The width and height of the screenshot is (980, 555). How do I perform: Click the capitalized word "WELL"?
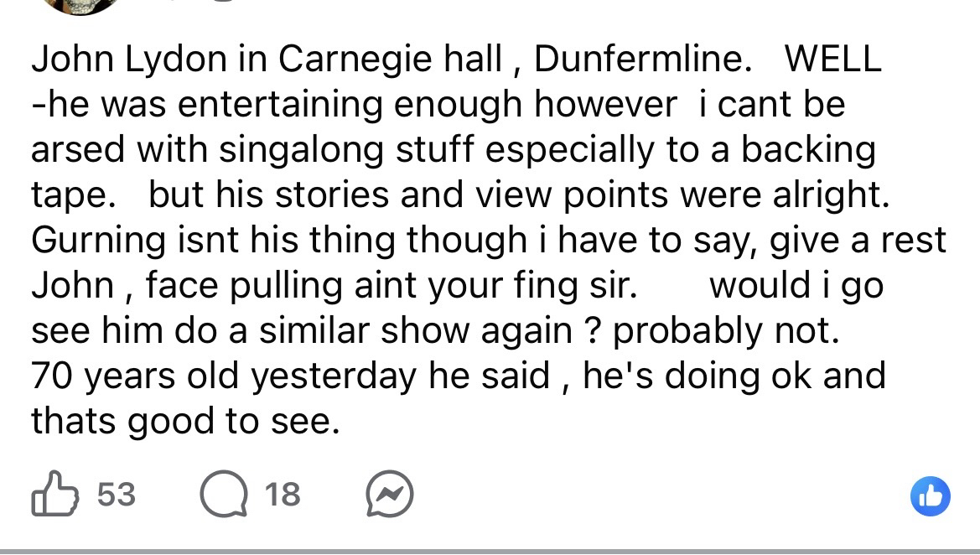point(832,59)
